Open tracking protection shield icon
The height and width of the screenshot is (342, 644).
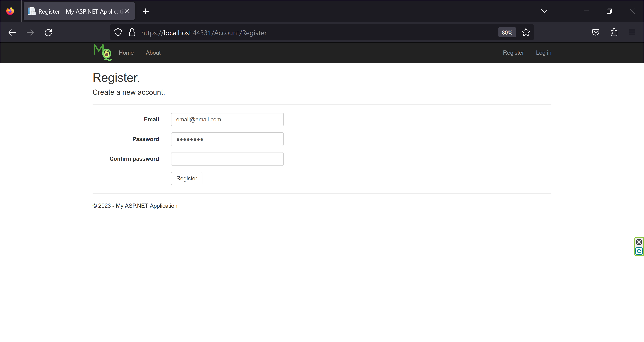click(x=118, y=33)
